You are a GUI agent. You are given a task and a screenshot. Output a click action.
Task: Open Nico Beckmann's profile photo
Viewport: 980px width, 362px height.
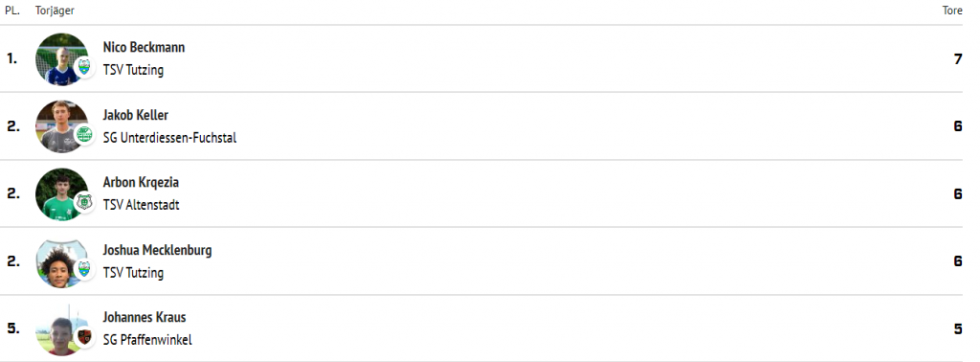[x=61, y=58]
